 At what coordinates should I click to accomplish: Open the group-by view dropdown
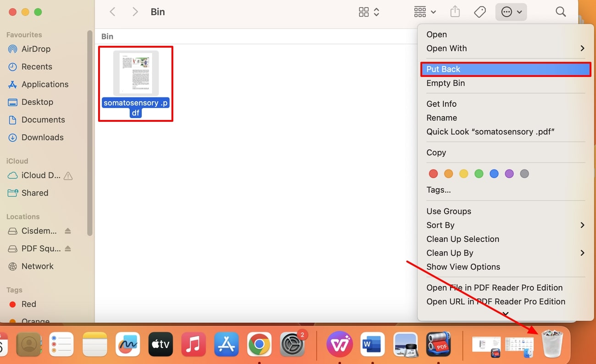click(x=425, y=12)
